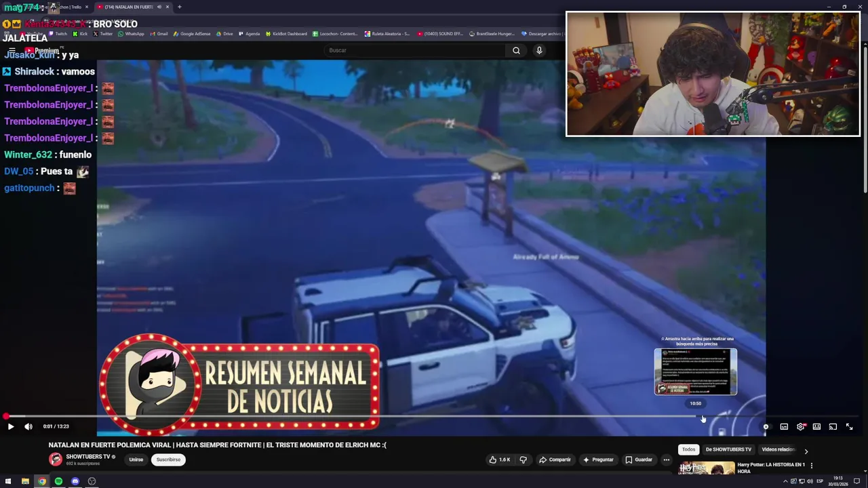Save video with Guardar button
The width and height of the screenshot is (868, 488).
[639, 460]
